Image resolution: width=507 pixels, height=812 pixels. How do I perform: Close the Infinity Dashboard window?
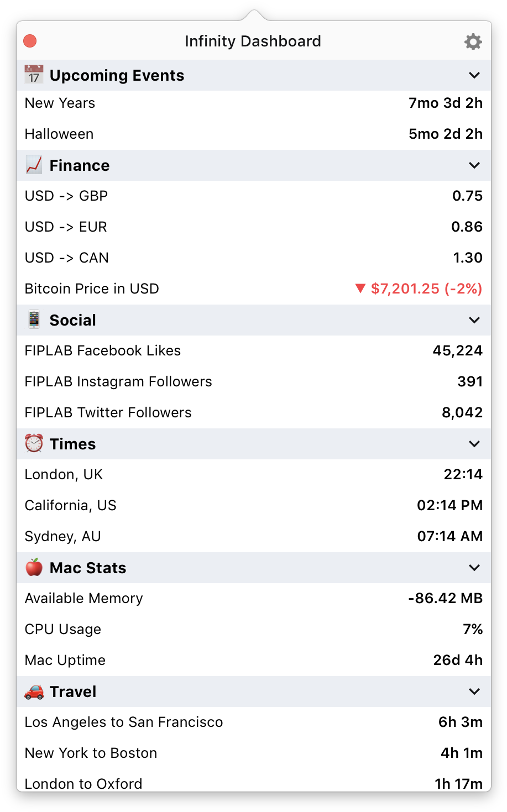click(30, 41)
